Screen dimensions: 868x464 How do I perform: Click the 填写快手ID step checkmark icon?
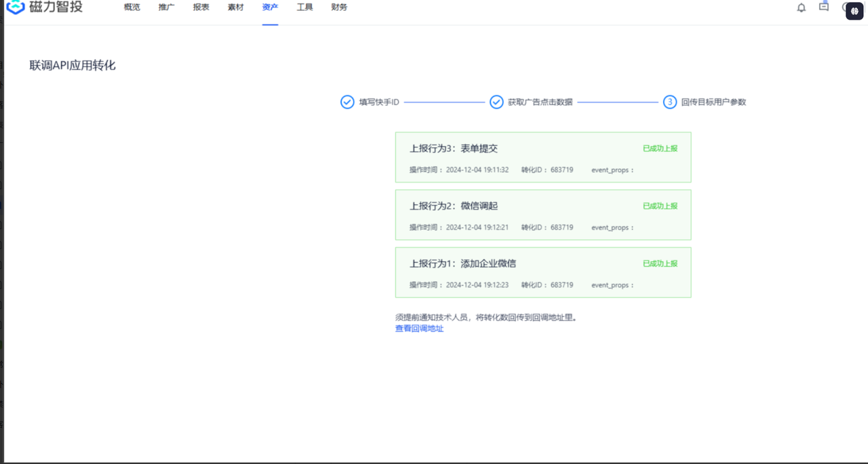[347, 102]
